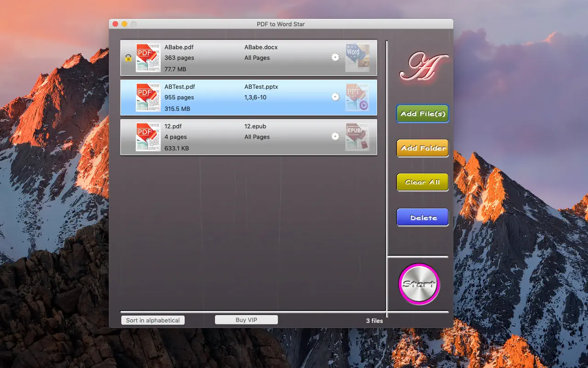Start the conversion with Start button
Screen dimensions: 588x368
(419, 284)
